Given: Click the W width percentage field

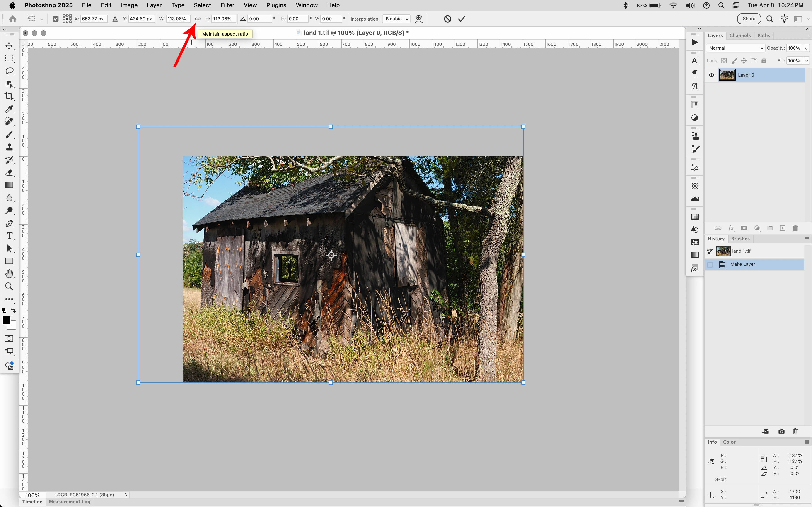Looking at the screenshot, I should pos(178,19).
